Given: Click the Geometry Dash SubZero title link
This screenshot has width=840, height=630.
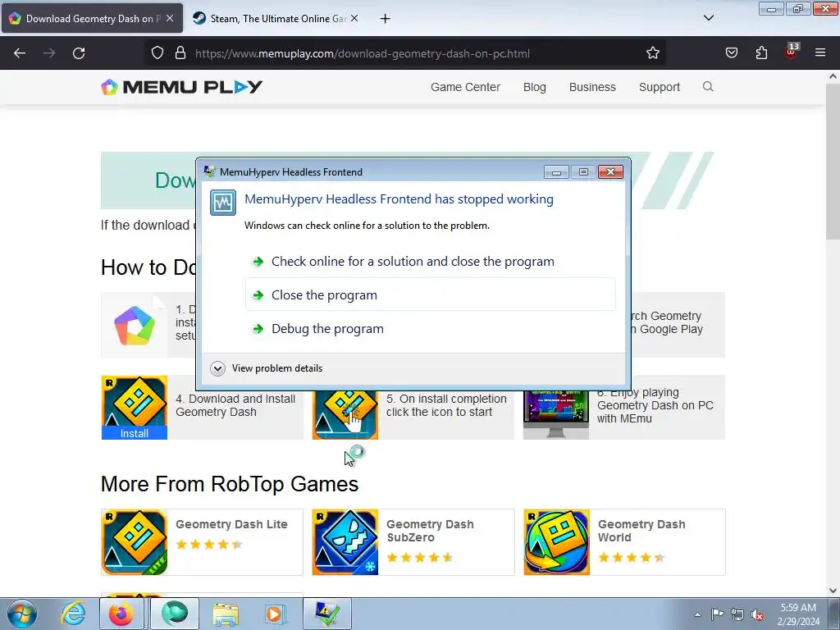Looking at the screenshot, I should pyautogui.click(x=430, y=531).
